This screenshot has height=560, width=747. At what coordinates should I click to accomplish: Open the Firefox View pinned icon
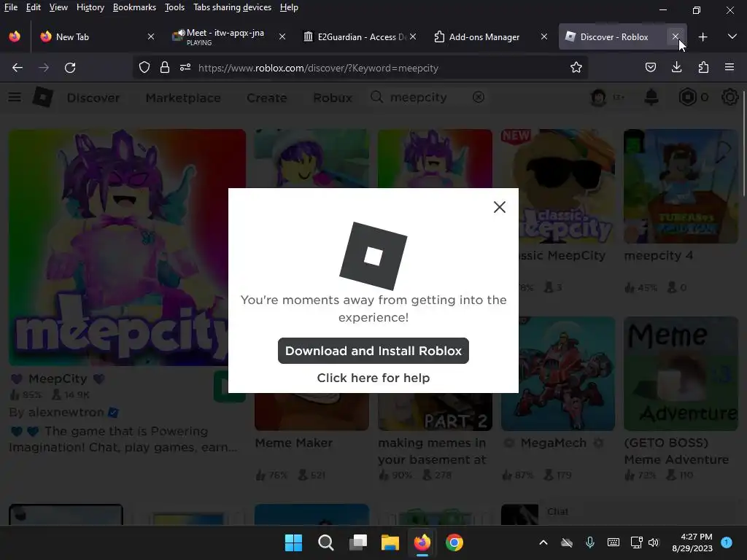click(15, 36)
